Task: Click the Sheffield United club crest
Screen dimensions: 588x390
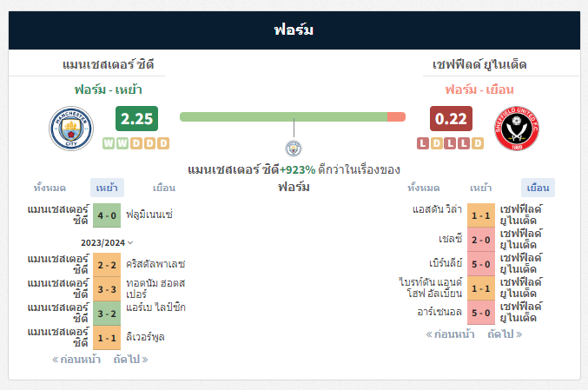Action: click(x=517, y=129)
